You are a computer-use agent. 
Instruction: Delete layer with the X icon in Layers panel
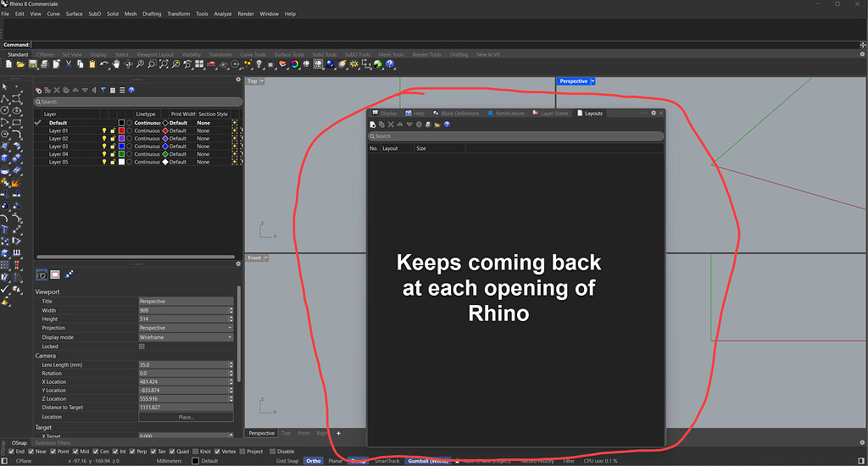[57, 90]
